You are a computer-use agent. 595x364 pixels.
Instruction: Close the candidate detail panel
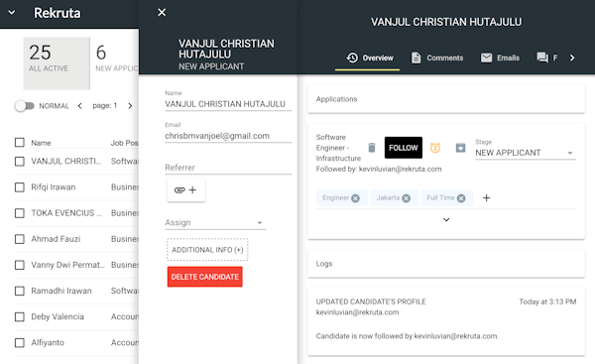click(x=162, y=13)
